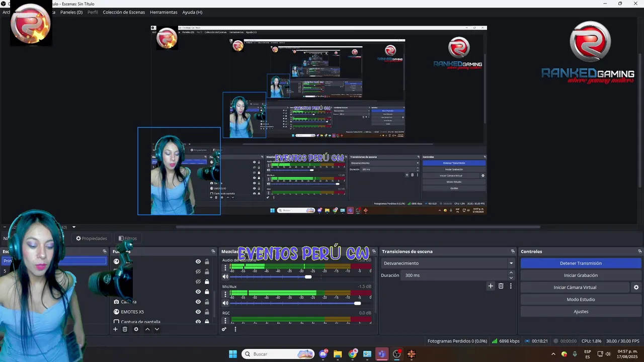Open File Explorer from taskbar

coord(338,354)
